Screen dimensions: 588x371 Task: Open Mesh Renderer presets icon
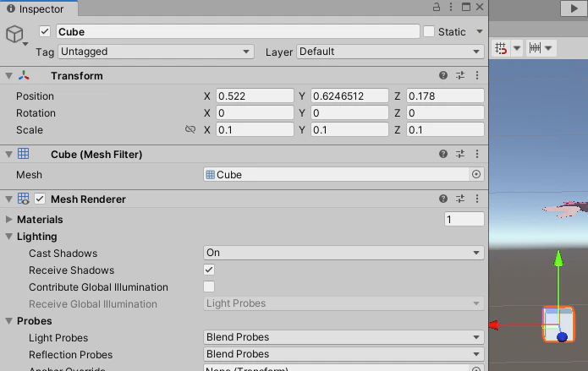(460, 199)
